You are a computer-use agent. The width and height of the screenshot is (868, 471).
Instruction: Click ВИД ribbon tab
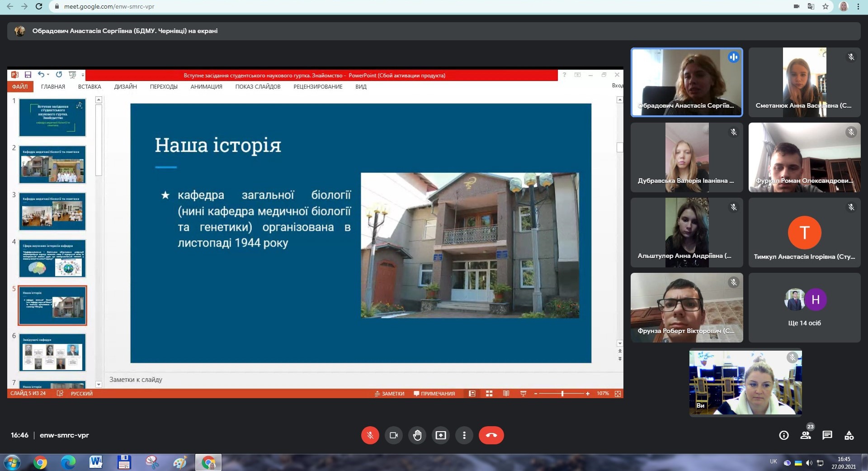(x=361, y=86)
